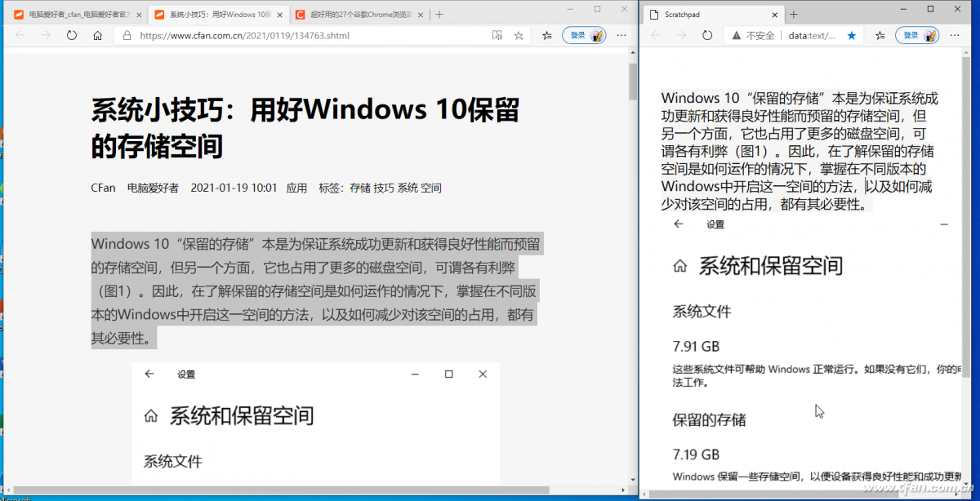The height and width of the screenshot is (501, 980).
Task: Click 保留的存储 heading in Scratchpad
Action: click(x=709, y=419)
